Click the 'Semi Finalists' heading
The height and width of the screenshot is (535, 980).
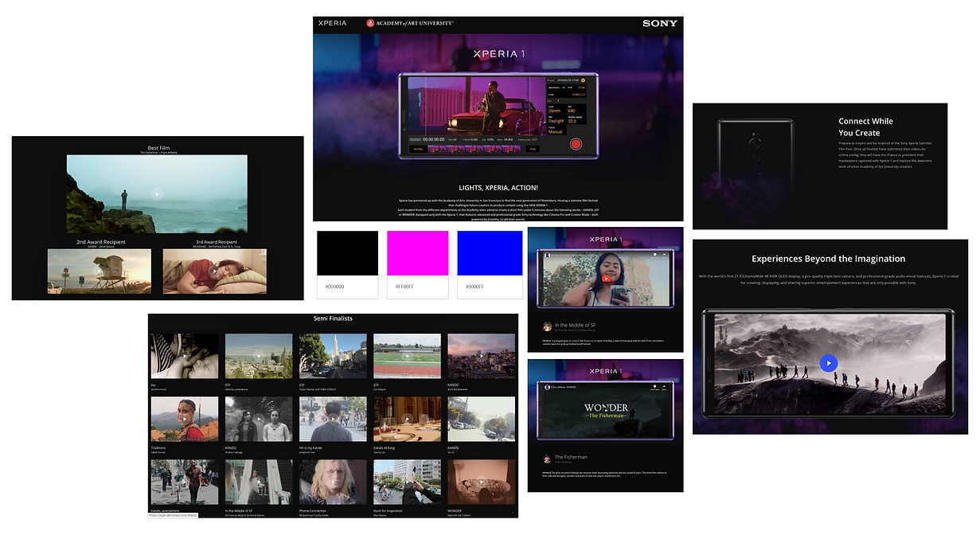pyautogui.click(x=333, y=318)
